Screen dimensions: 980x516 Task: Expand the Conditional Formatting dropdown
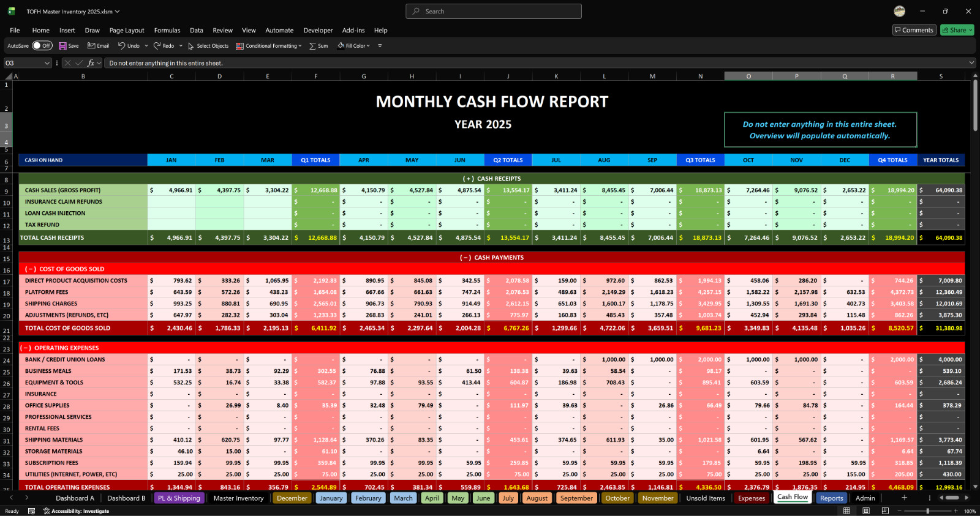300,46
